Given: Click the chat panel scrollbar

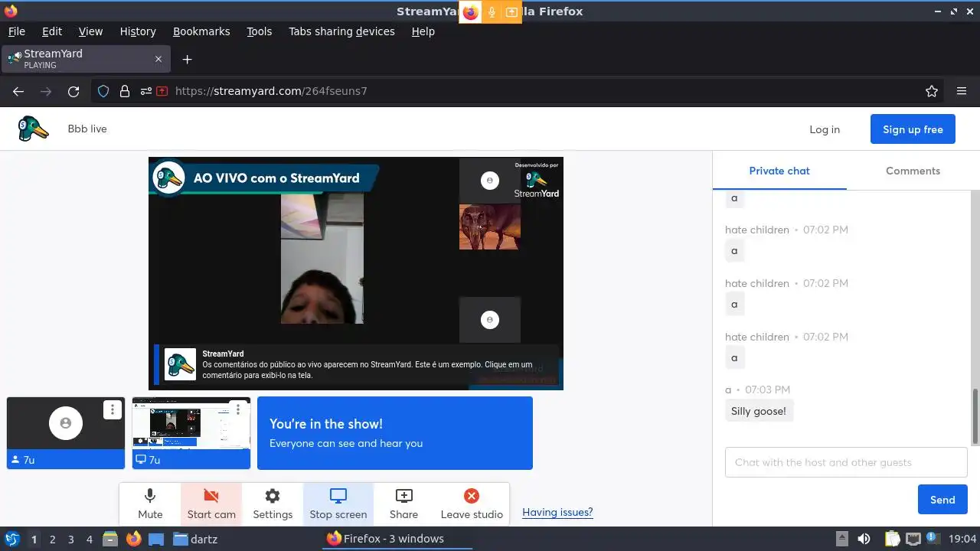Looking at the screenshot, I should 975,416.
